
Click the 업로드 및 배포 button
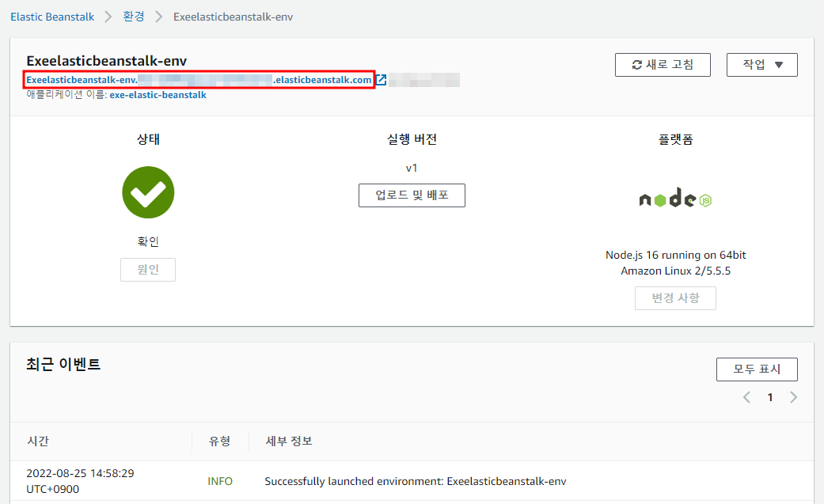point(412,195)
